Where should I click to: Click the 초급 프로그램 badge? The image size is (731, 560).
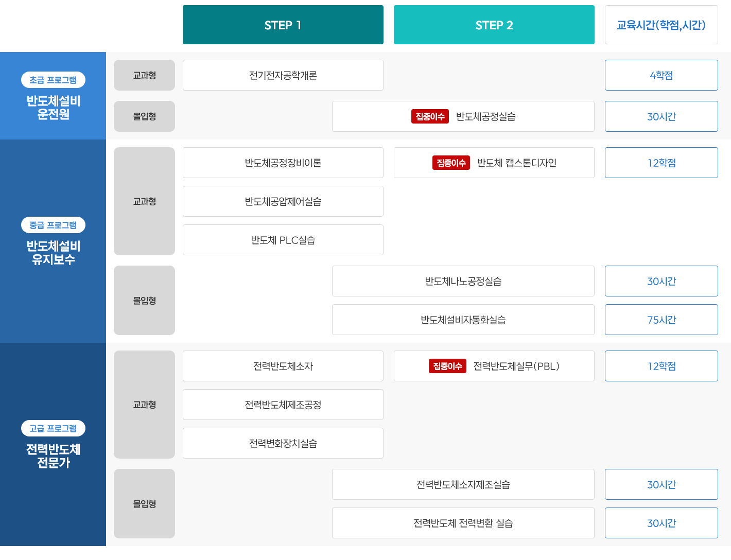pos(53,80)
